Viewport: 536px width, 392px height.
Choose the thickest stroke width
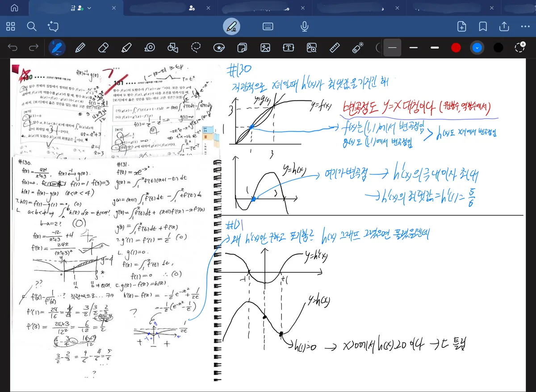click(x=435, y=47)
